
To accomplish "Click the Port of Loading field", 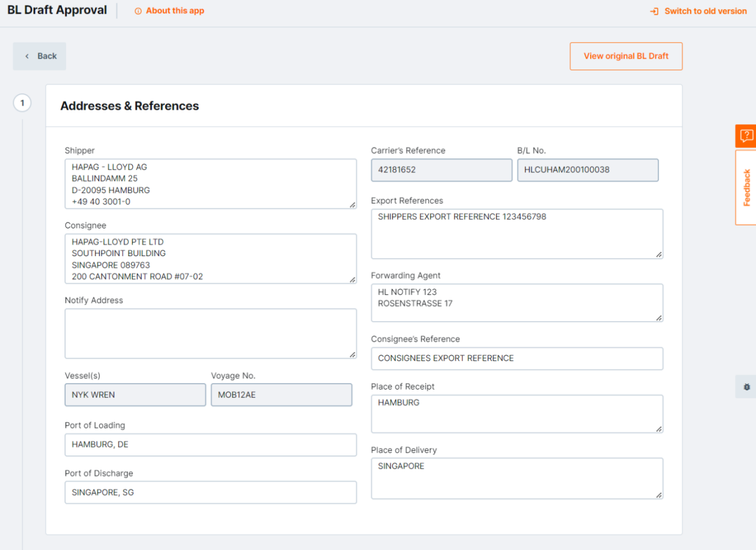I will click(211, 445).
